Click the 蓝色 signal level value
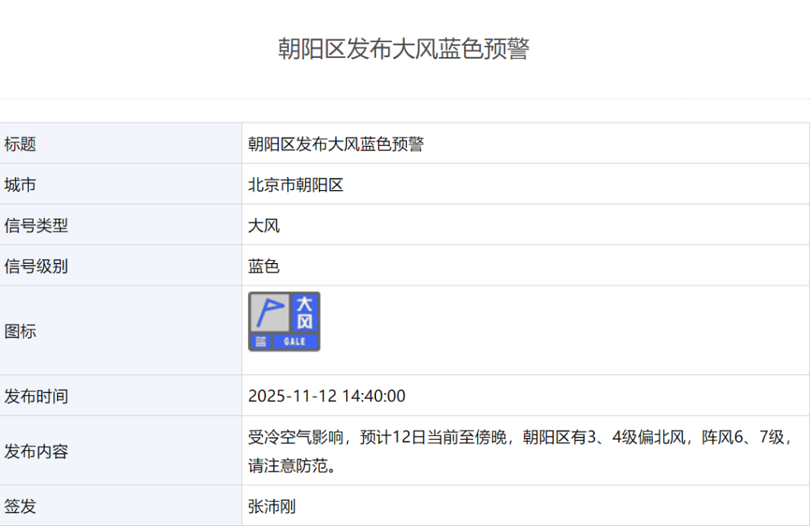This screenshot has width=812, height=526. [x=264, y=266]
